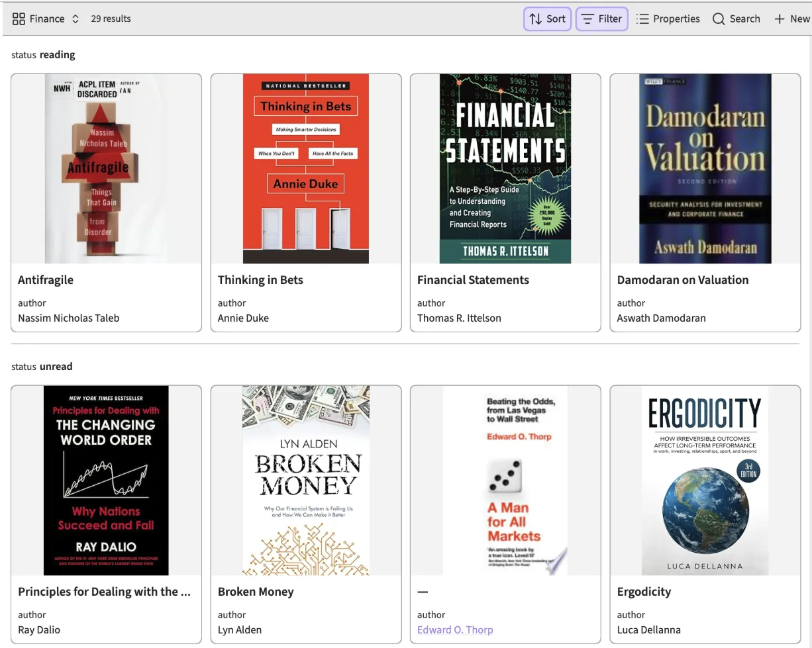Click the sort arrows icon

click(535, 19)
